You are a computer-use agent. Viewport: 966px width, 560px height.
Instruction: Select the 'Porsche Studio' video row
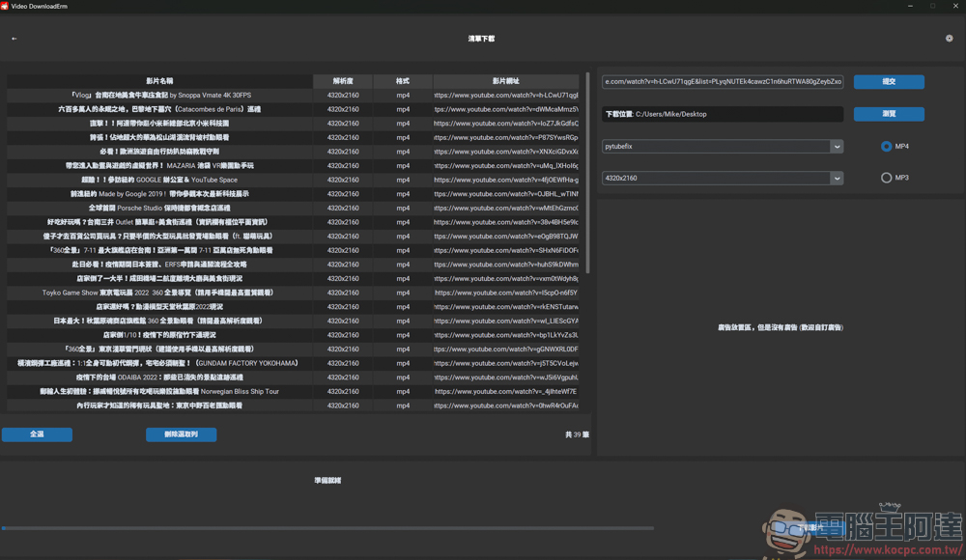(293, 209)
